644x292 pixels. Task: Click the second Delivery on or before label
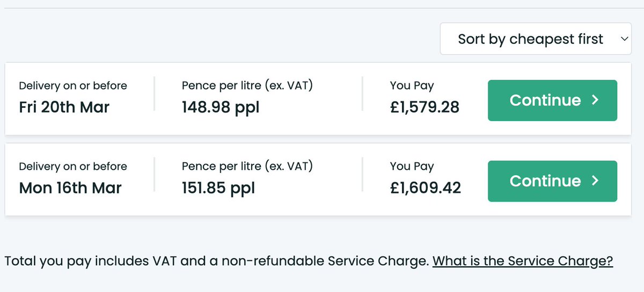click(x=73, y=167)
